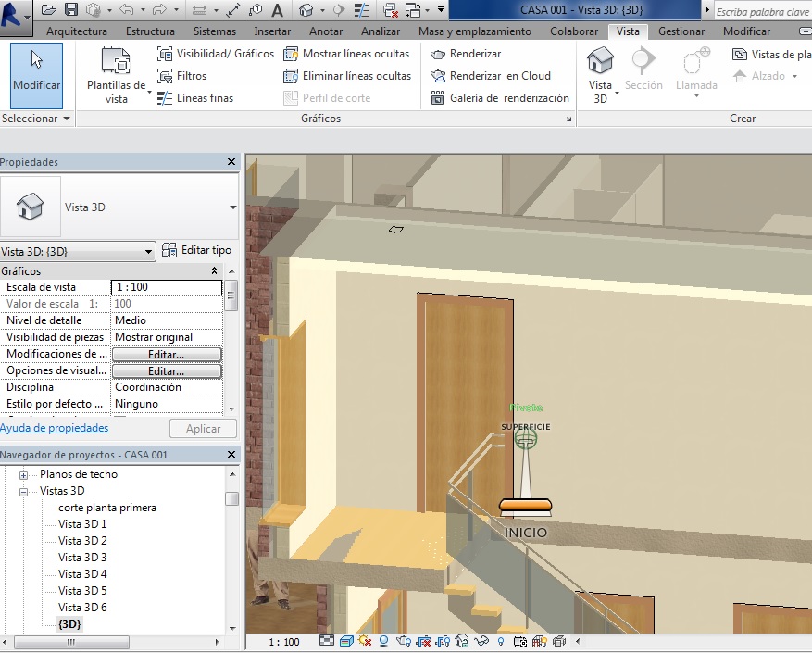Open the Ayuda de propiedades link
The image size is (812, 653).
point(54,428)
